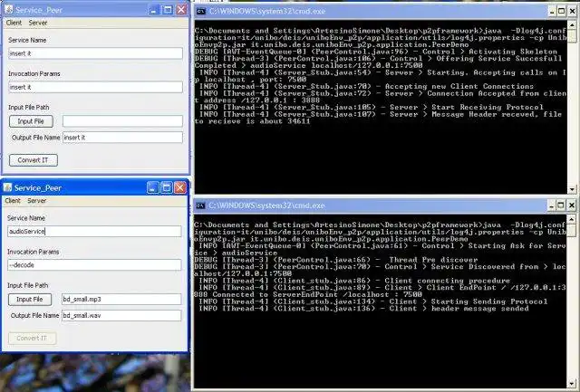Maximize the upper Service_Peer window
Viewport: 580px width, 392px height.
pos(168,10)
